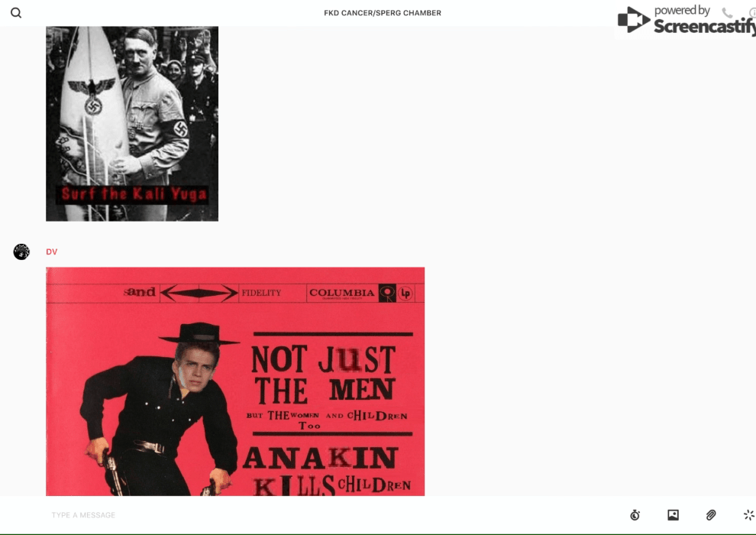Viewport: 756px width, 535px height.
Task: Click the Screencastify arrow logo icon
Action: 633,21
